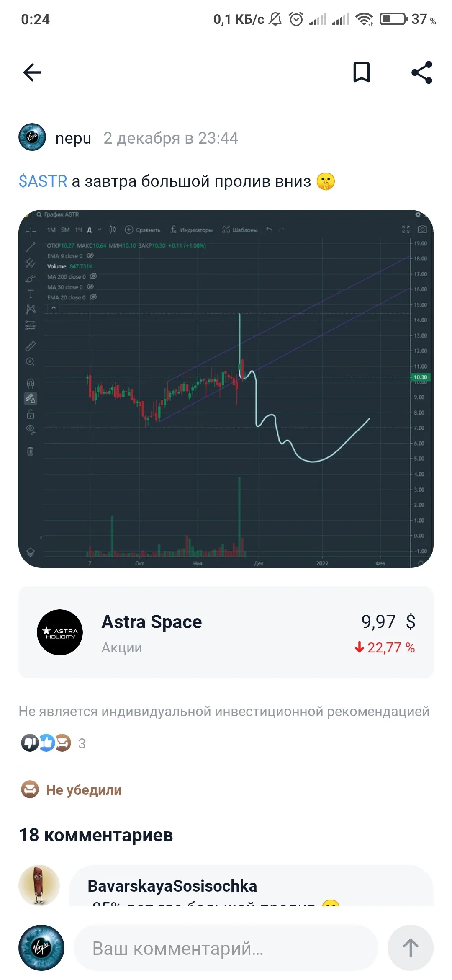
Task: Focus the 'Ваш комментарий' input field
Action: (226, 948)
